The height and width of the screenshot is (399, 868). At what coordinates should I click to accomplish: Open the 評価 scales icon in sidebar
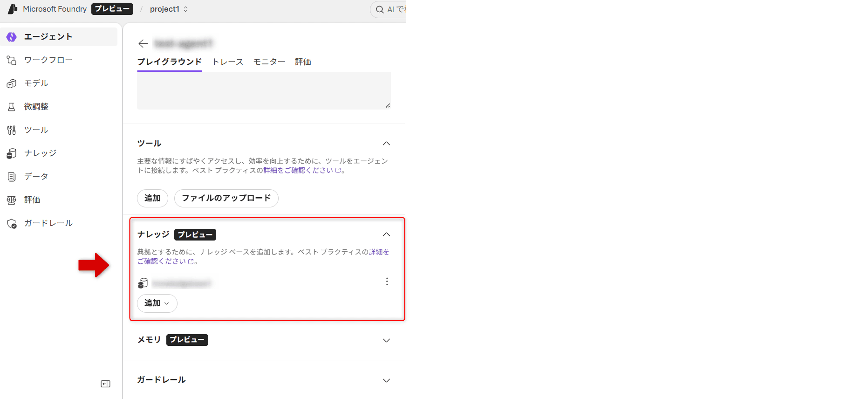point(12,200)
